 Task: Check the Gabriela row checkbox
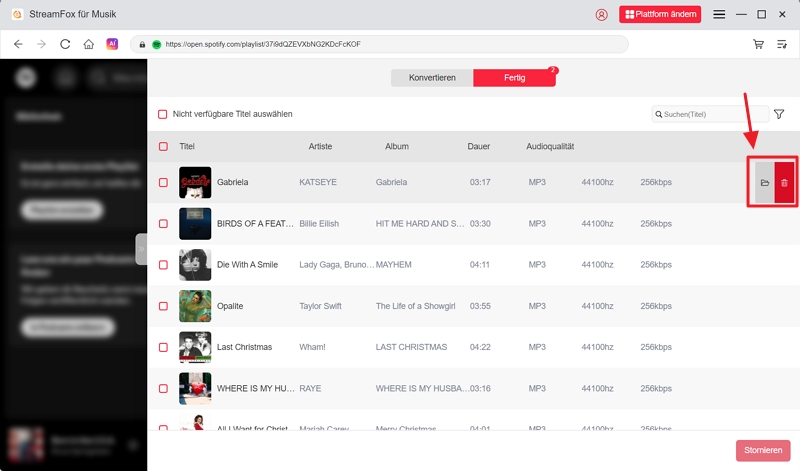click(x=163, y=182)
